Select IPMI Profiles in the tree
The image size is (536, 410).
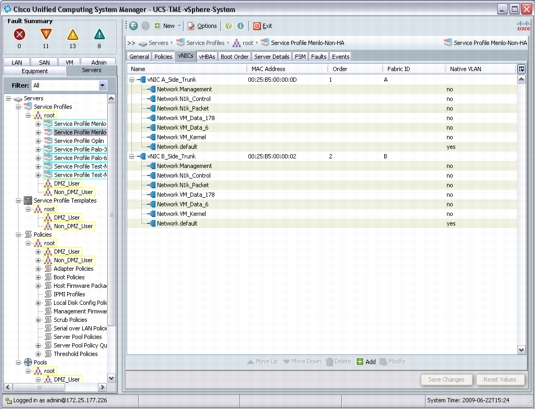69,294
